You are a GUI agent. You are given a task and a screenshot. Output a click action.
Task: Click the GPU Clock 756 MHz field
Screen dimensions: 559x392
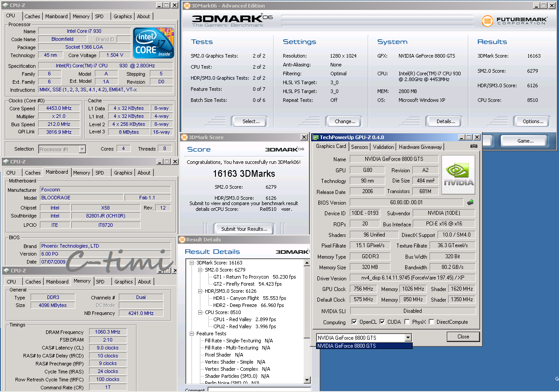pyautogui.click(x=363, y=289)
